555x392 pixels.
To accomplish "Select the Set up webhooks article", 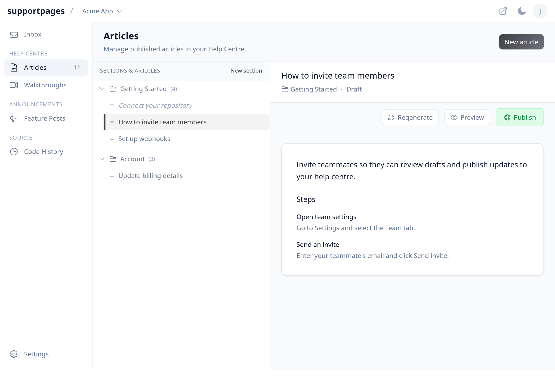I will tap(186, 139).
